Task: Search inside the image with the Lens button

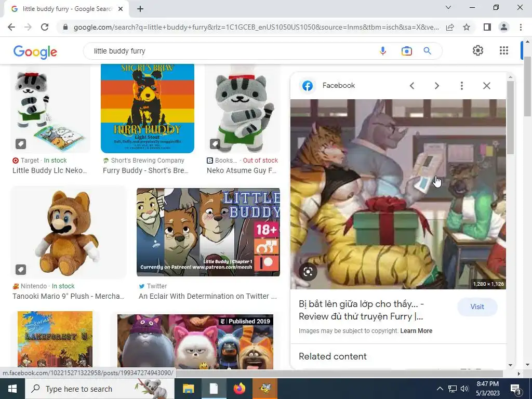Action: 308,272
